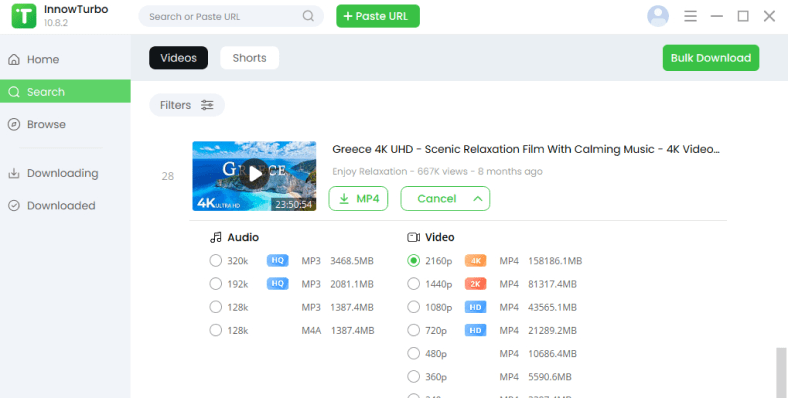Click the Greece 4K UHD video title
788x398 pixels.
click(526, 149)
